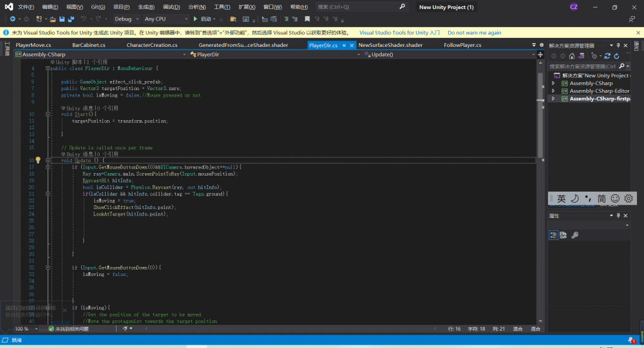Click the alphabetical sort icon in Properties

[563, 235]
